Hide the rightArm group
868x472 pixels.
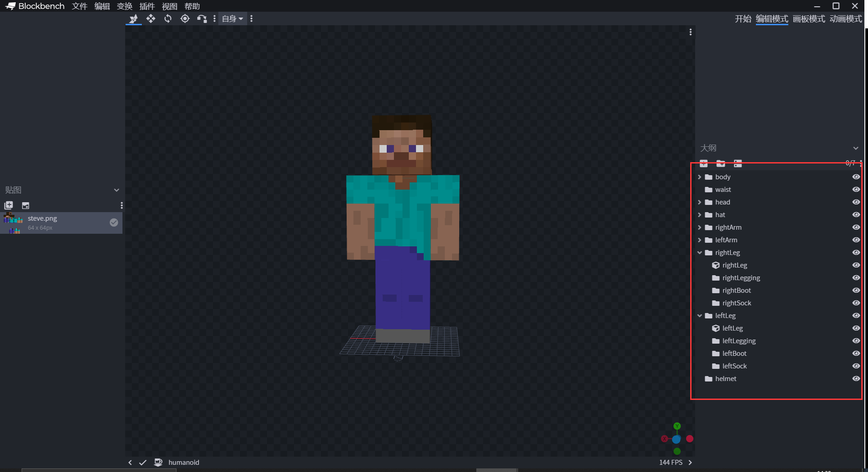[856, 227]
